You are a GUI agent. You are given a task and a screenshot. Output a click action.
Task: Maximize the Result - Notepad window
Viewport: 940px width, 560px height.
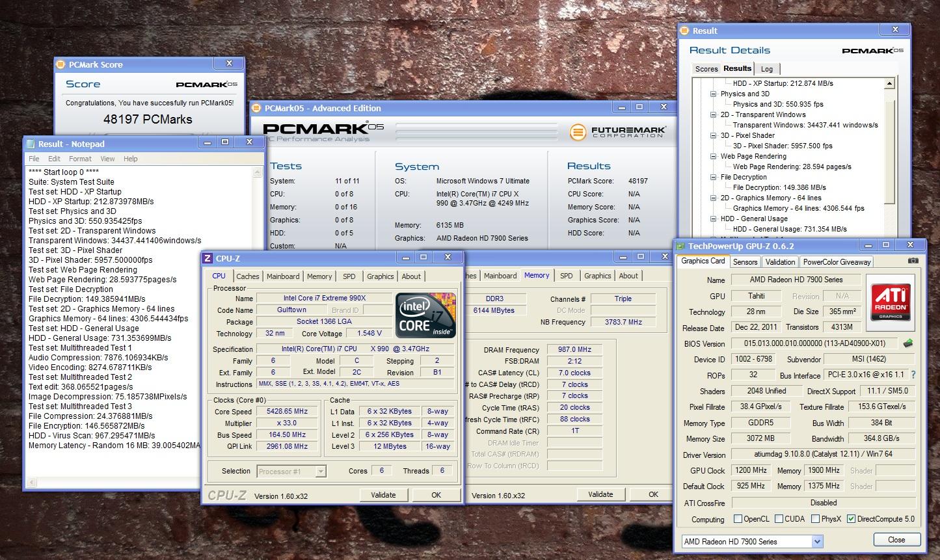pyautogui.click(x=225, y=142)
